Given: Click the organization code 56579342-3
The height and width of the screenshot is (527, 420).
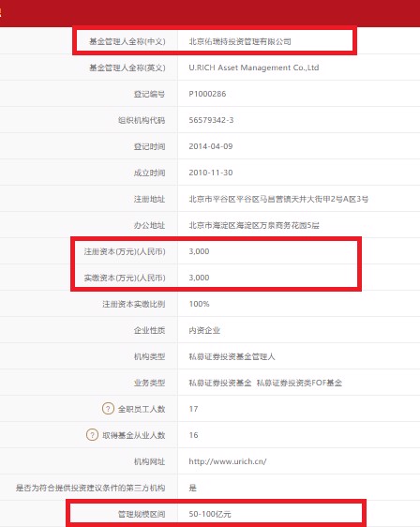Looking at the screenshot, I should coord(211,120).
